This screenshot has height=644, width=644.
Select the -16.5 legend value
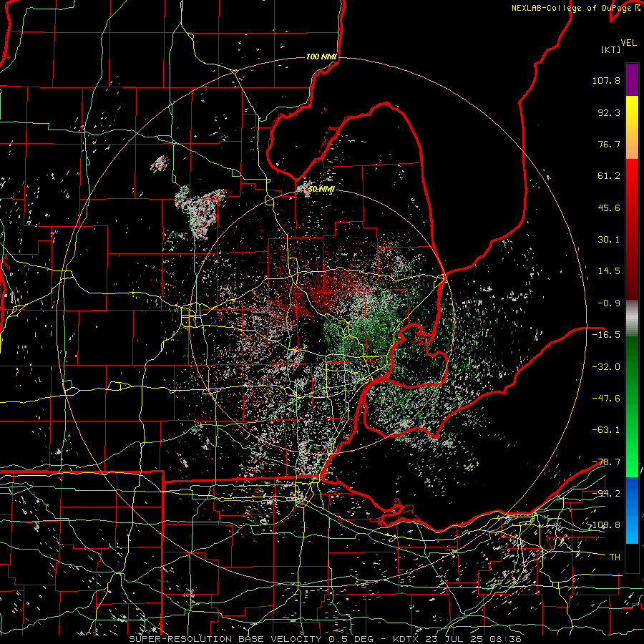coord(606,335)
